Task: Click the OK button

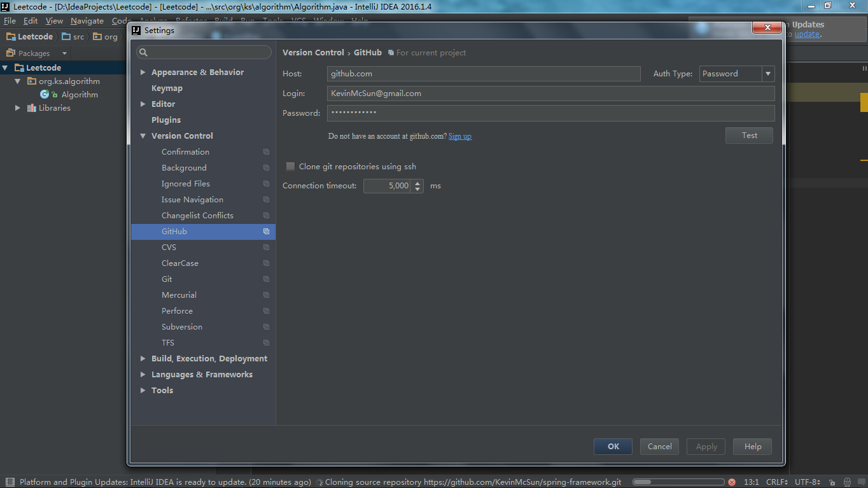Action: pos(613,447)
